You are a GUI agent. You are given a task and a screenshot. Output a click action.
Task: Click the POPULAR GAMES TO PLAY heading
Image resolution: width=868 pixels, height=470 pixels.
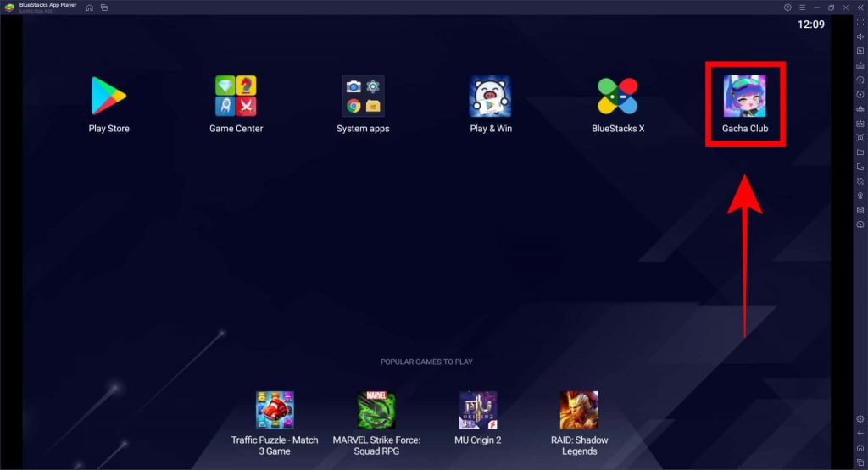(x=426, y=362)
